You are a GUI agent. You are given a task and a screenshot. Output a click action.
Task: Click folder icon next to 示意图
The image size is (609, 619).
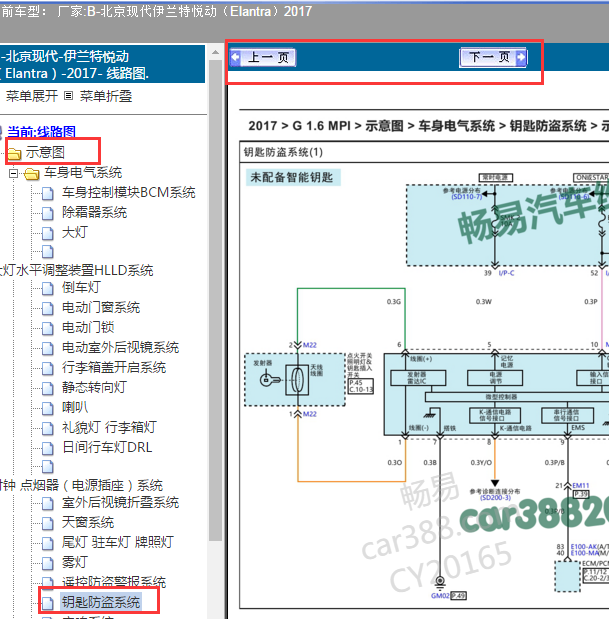click(15, 153)
